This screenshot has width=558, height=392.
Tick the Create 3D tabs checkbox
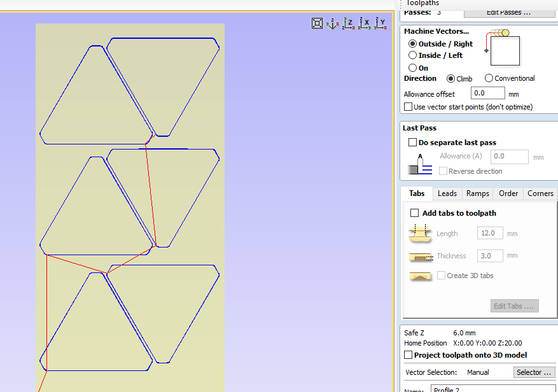pyautogui.click(x=441, y=275)
